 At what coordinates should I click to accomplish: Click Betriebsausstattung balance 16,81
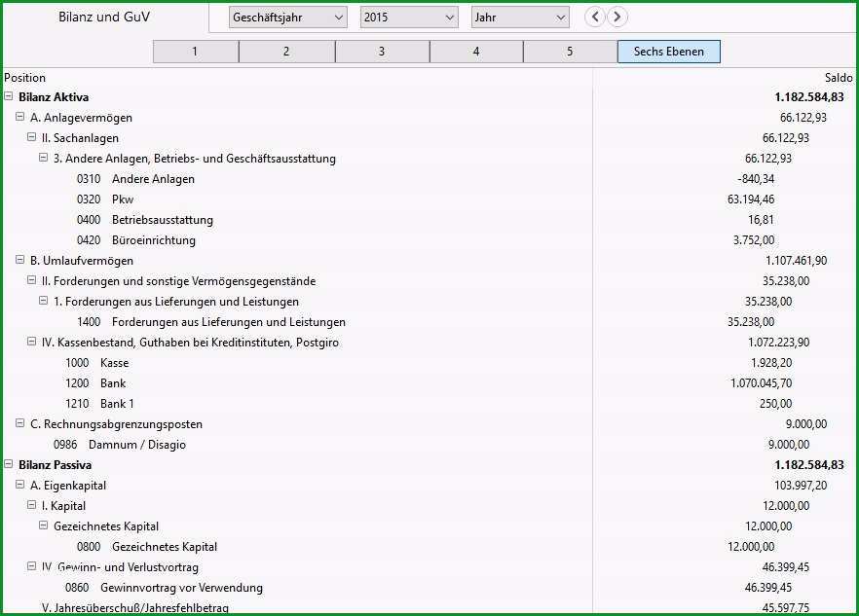click(761, 220)
